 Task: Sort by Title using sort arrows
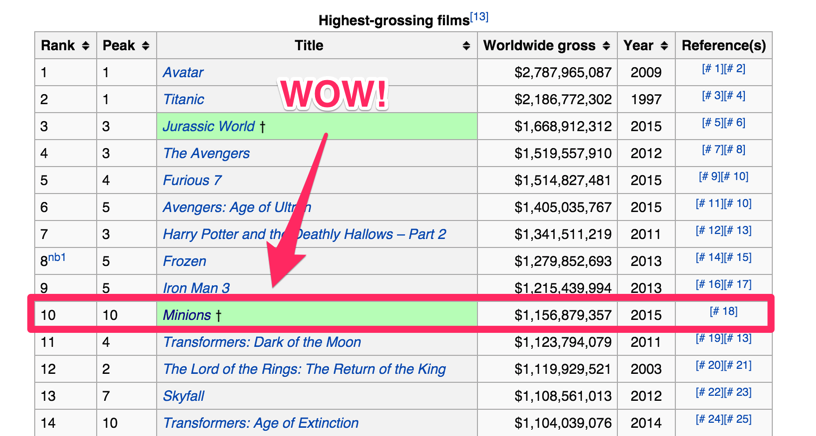click(x=466, y=46)
